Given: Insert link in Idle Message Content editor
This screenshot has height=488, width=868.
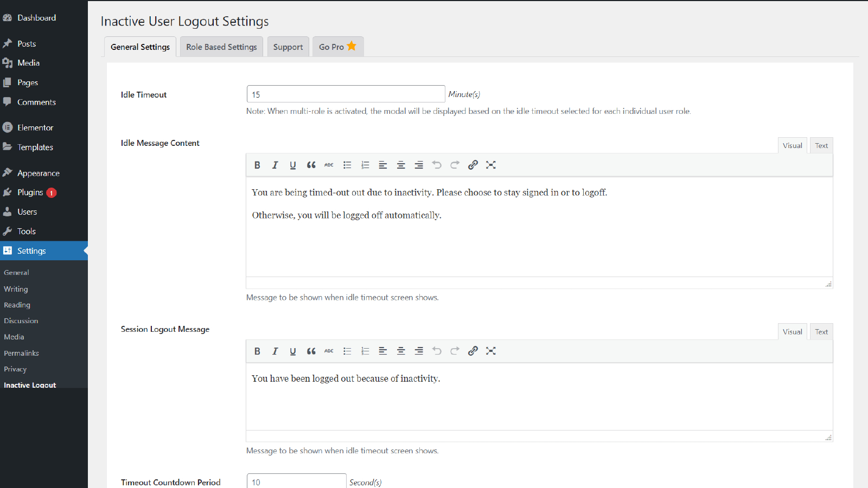Looking at the screenshot, I should (473, 165).
